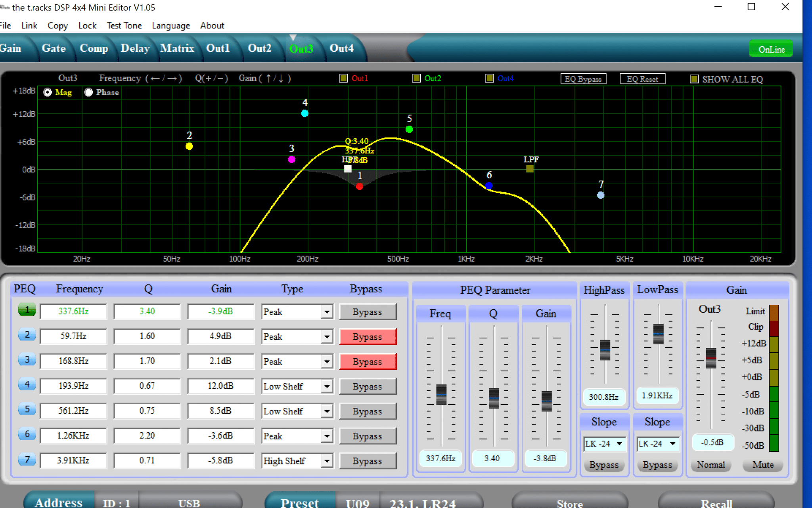Viewport: 812px width, 508px height.
Task: Switch to the Matrix tab
Action: coord(177,48)
